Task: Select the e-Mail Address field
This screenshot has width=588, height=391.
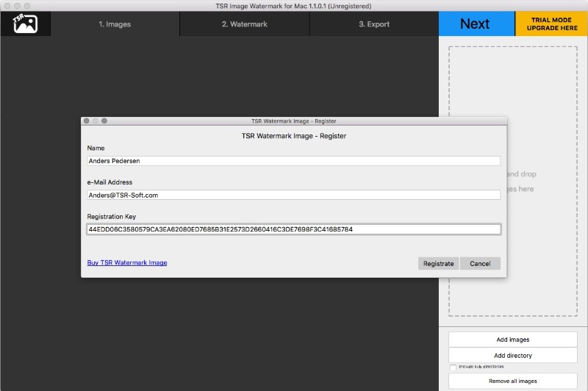Action: click(293, 195)
